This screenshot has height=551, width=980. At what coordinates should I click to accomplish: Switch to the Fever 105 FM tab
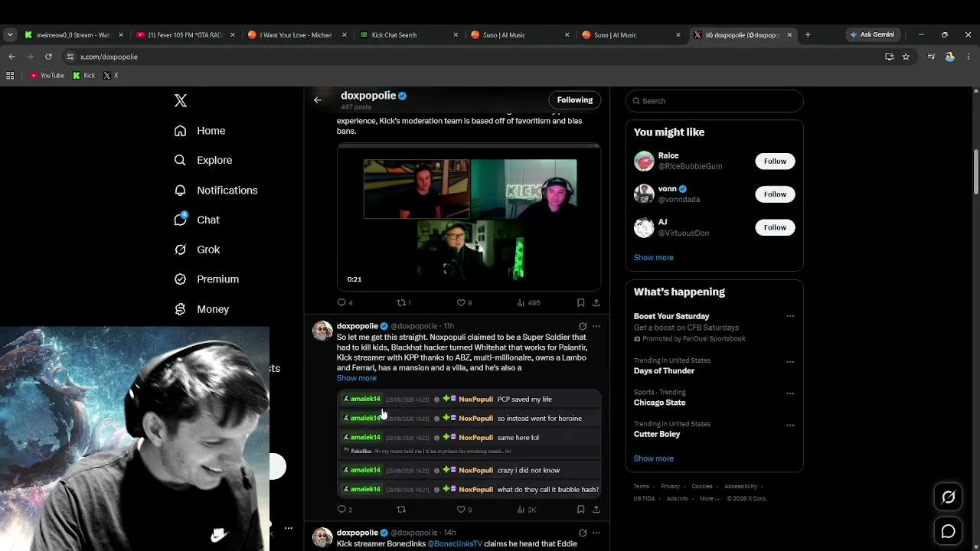pos(185,34)
